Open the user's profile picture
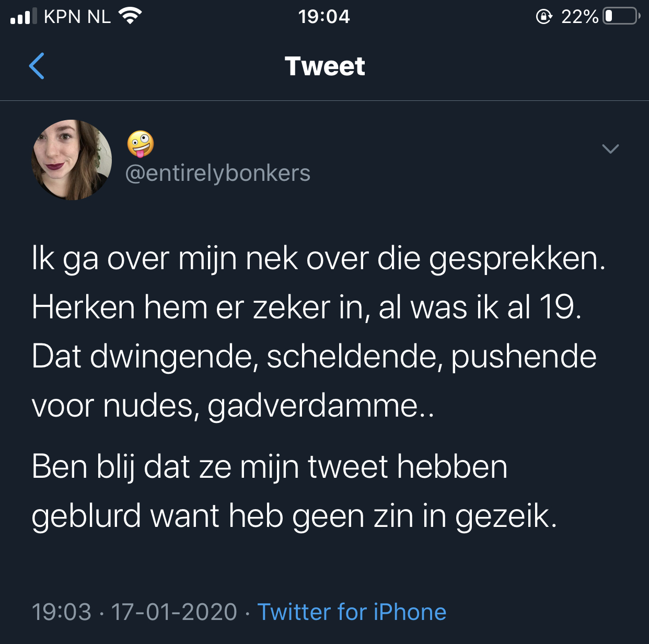Viewport: 649px width, 644px height. pyautogui.click(x=72, y=160)
